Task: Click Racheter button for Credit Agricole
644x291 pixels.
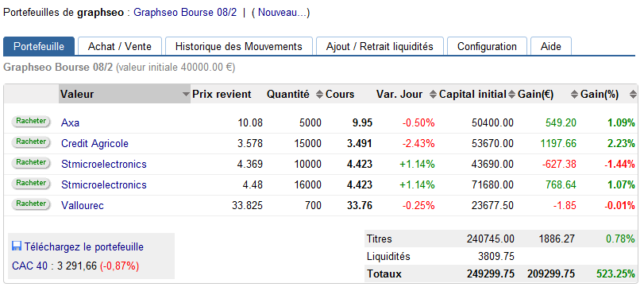Action: point(31,142)
